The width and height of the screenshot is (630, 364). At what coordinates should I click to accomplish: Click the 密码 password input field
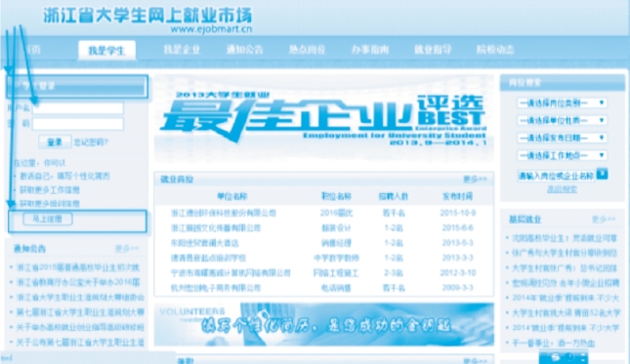click(x=78, y=124)
